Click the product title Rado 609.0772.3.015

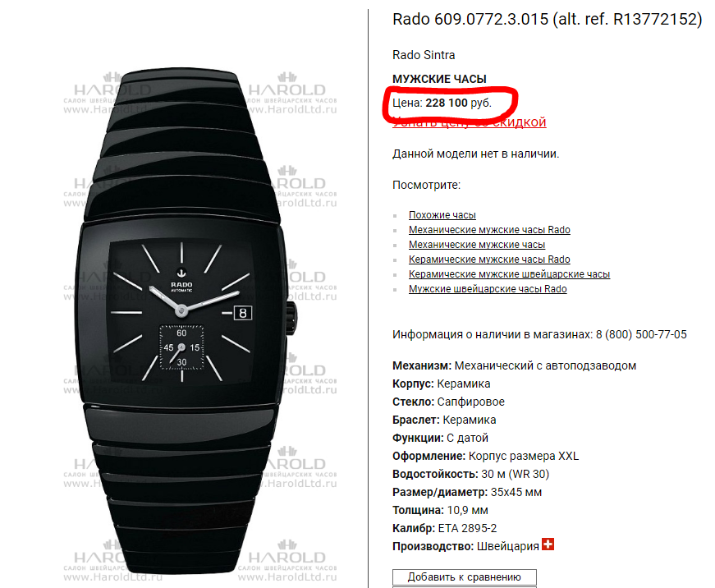(470, 19)
